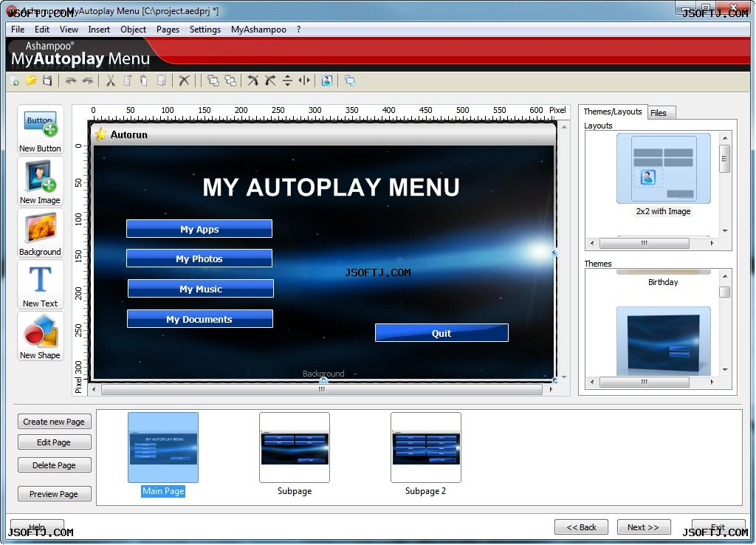
Task: Open the File menu
Action: (x=18, y=30)
